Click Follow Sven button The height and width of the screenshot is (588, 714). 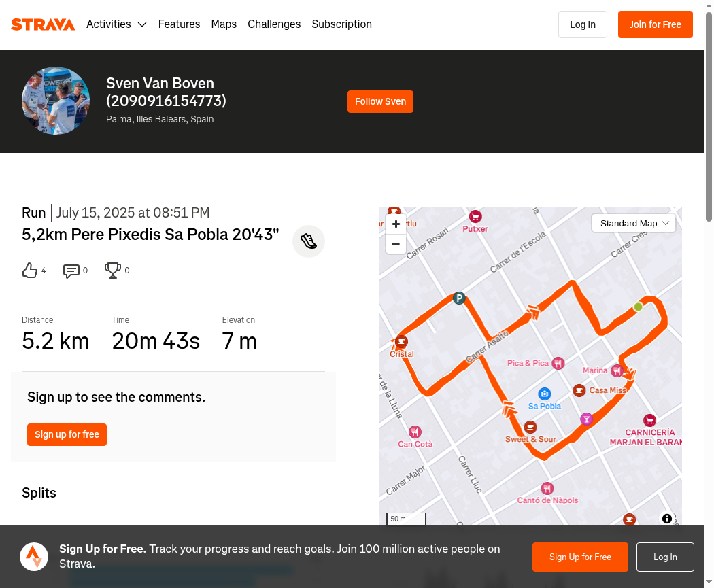tap(380, 101)
